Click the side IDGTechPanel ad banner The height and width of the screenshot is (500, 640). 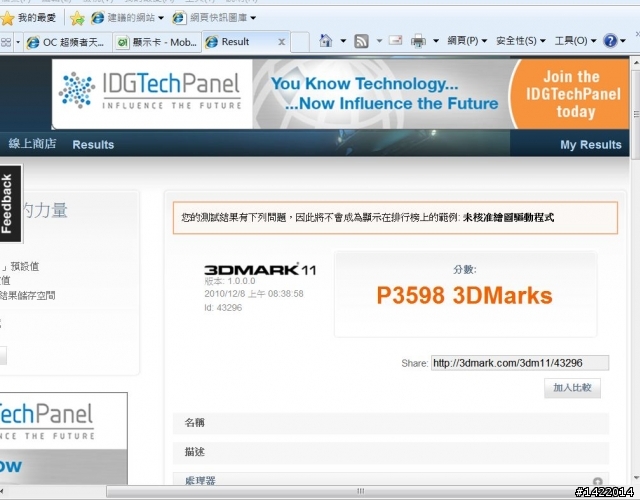(64, 439)
